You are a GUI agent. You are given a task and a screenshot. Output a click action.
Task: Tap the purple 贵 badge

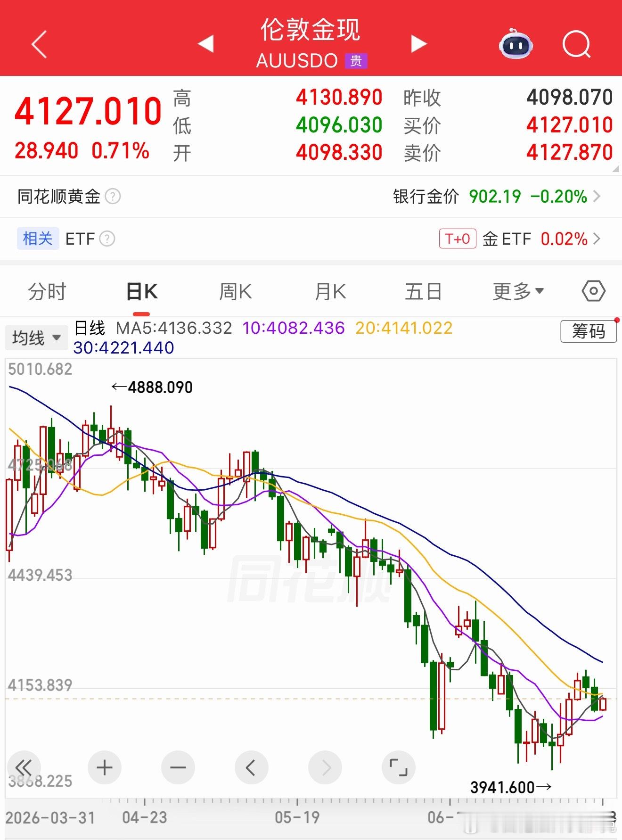coord(356,61)
